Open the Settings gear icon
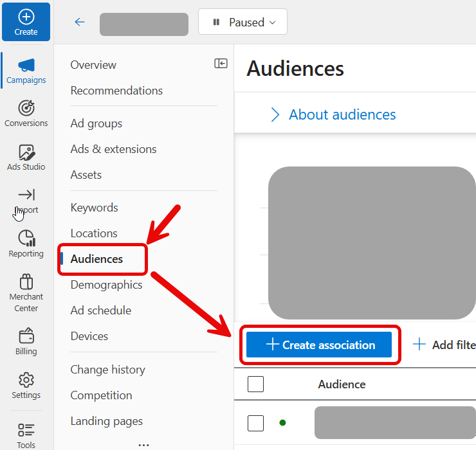Screen dimensions: 476x450 tap(26, 380)
